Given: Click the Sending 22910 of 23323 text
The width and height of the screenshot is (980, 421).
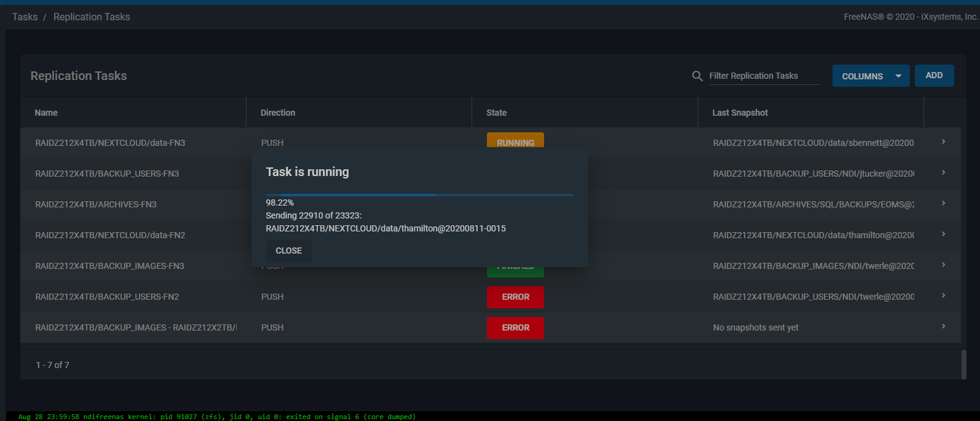Looking at the screenshot, I should (x=314, y=215).
